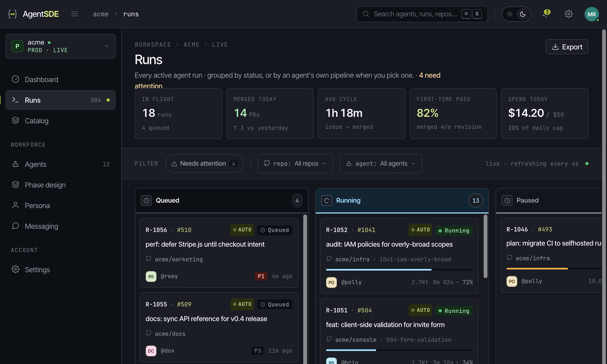This screenshot has height=364, width=607.
Task: Select Runs in sidebar navigation
Action: [61, 100]
